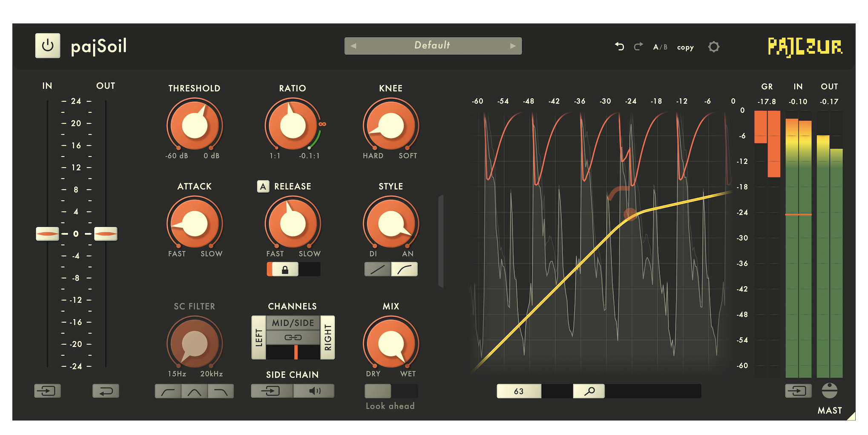The height and width of the screenshot is (435, 868).
Task: Select the curved style shape button
Action: (404, 269)
